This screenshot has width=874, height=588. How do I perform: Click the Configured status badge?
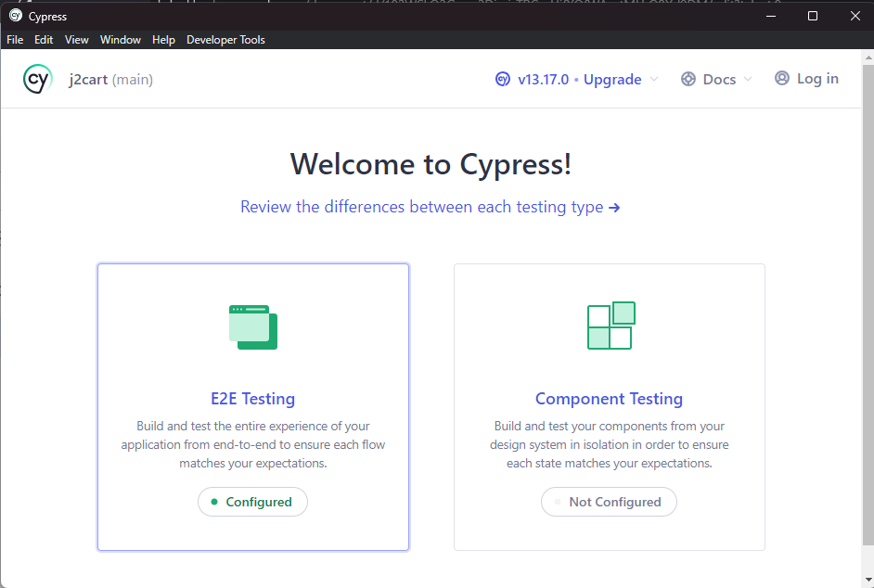(252, 502)
